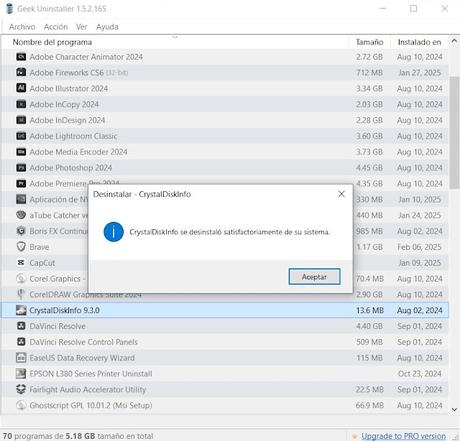The image size is (460, 441).
Task: Click the scrollbar down arrow
Action: coord(454,409)
